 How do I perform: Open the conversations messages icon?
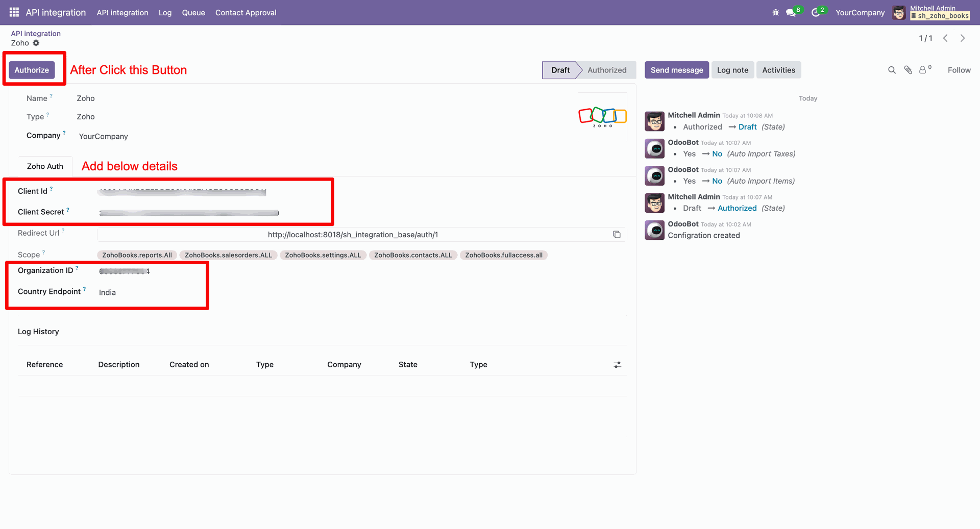pos(792,12)
